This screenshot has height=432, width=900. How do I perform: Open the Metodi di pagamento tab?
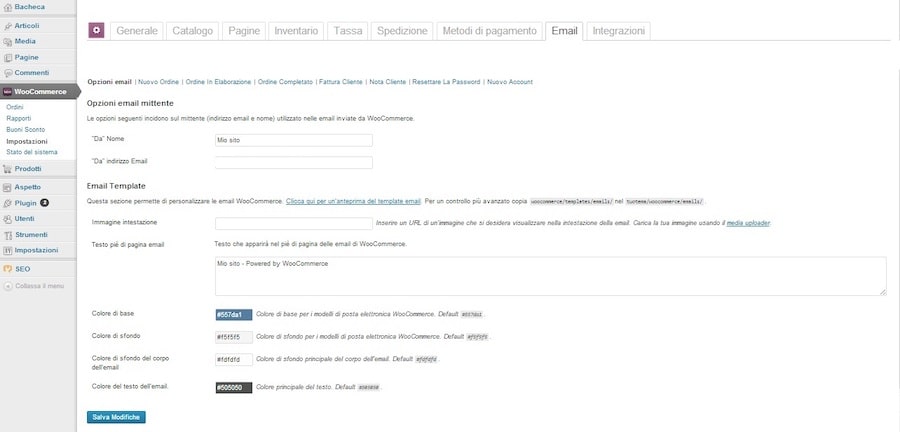coord(489,31)
